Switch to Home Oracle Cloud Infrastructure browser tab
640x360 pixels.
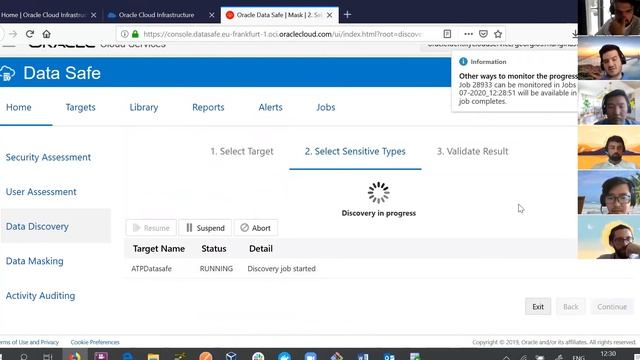[x=43, y=15]
